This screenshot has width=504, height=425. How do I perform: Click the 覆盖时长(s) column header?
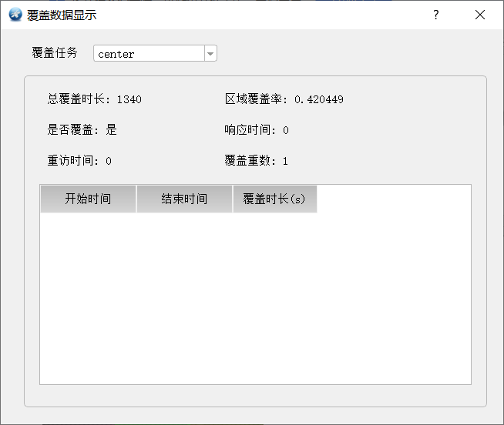(275, 199)
